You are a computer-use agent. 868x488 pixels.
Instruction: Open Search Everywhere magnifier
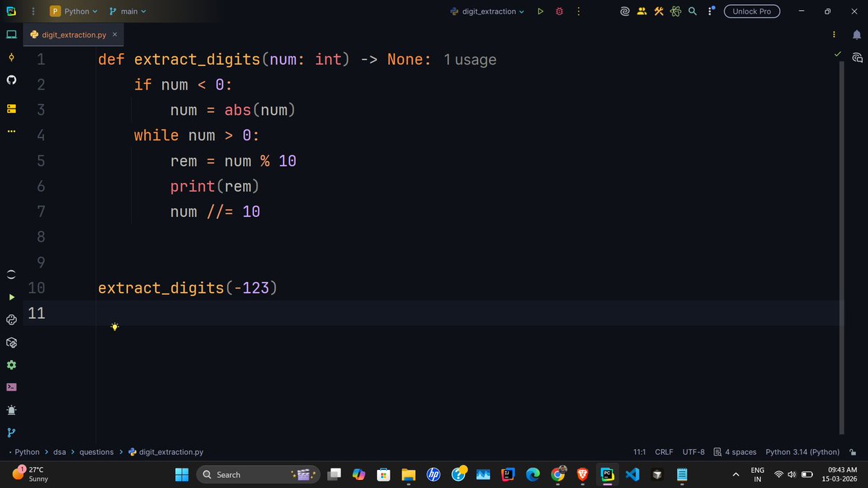pos(692,12)
